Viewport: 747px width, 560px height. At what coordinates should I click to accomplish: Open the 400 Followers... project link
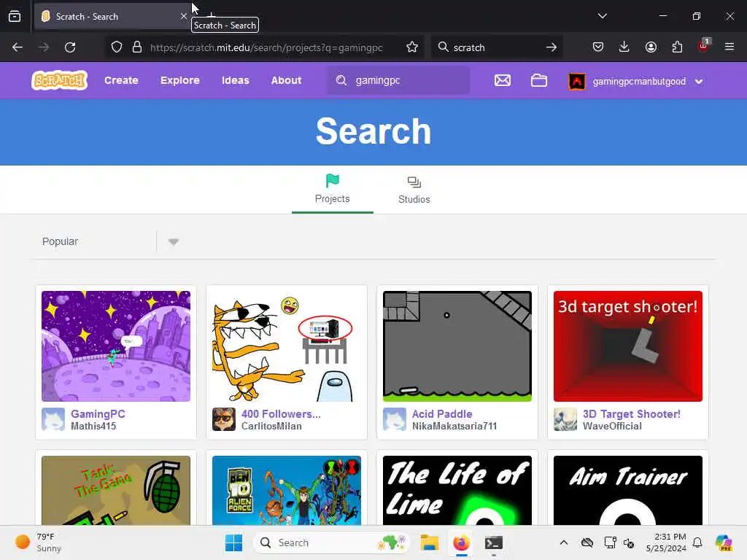tap(281, 414)
